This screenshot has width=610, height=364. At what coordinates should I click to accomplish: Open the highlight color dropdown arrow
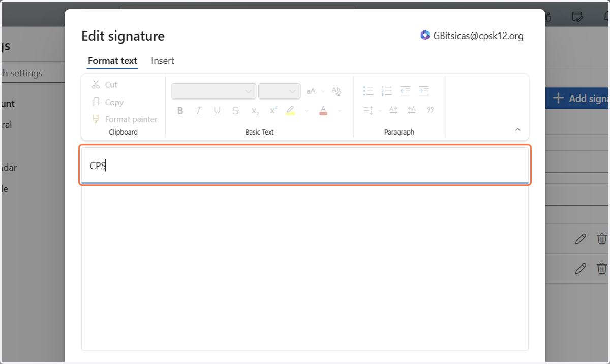pyautogui.click(x=307, y=111)
